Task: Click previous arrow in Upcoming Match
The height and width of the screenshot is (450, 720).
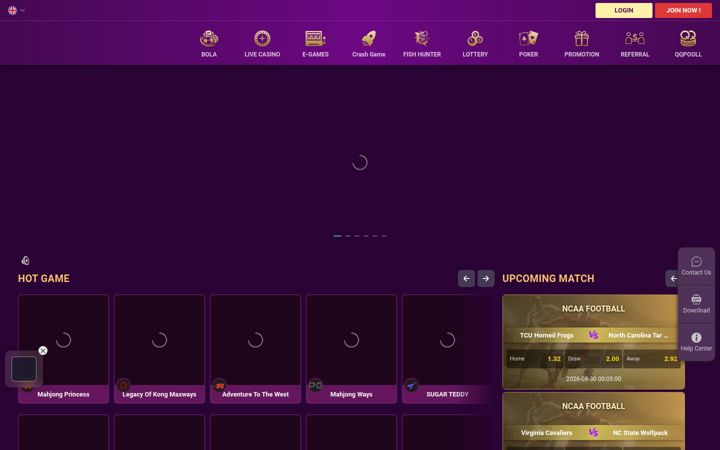Action: [673, 278]
